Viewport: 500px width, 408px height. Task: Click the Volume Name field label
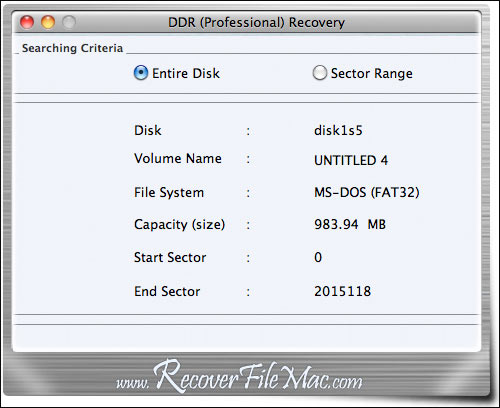(x=178, y=158)
